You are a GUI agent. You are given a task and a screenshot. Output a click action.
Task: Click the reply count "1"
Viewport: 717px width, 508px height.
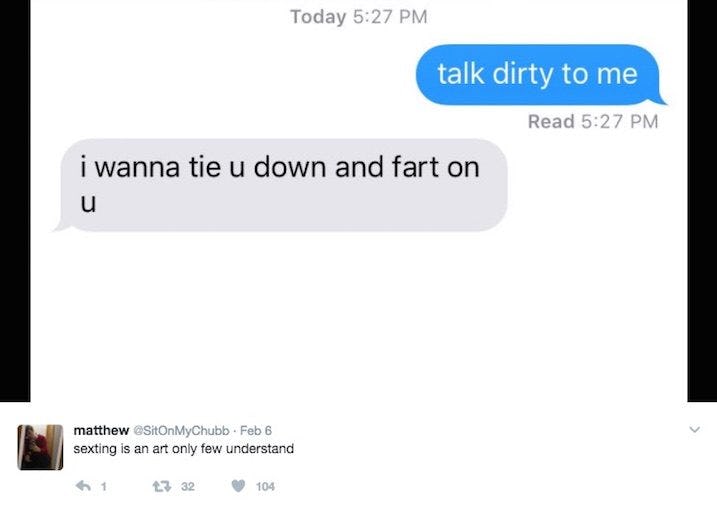coord(104,487)
